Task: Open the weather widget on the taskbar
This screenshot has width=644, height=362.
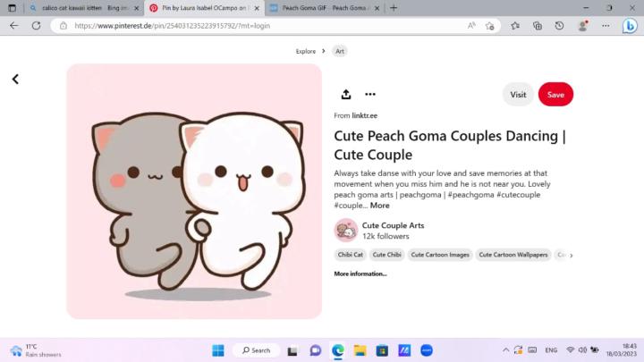Action: tap(35, 350)
